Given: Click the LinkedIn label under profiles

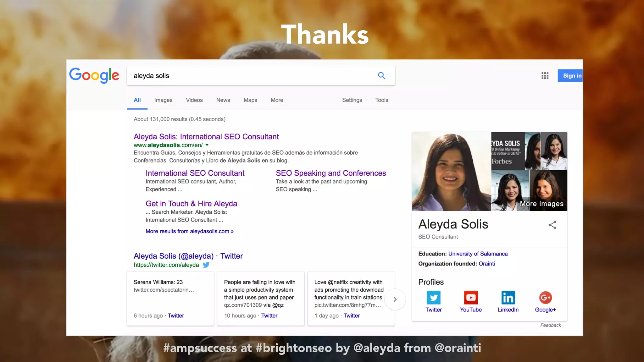Looking at the screenshot, I should [508, 310].
